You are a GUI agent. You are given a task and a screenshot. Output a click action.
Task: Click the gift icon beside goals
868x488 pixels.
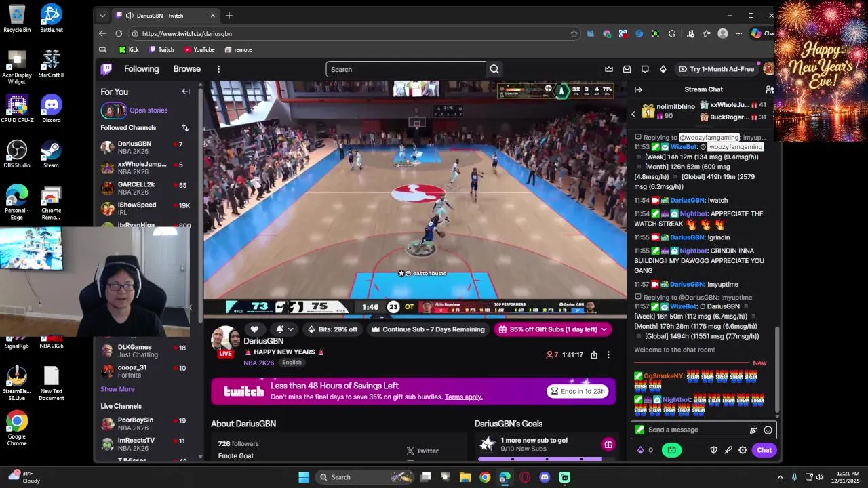point(608,445)
